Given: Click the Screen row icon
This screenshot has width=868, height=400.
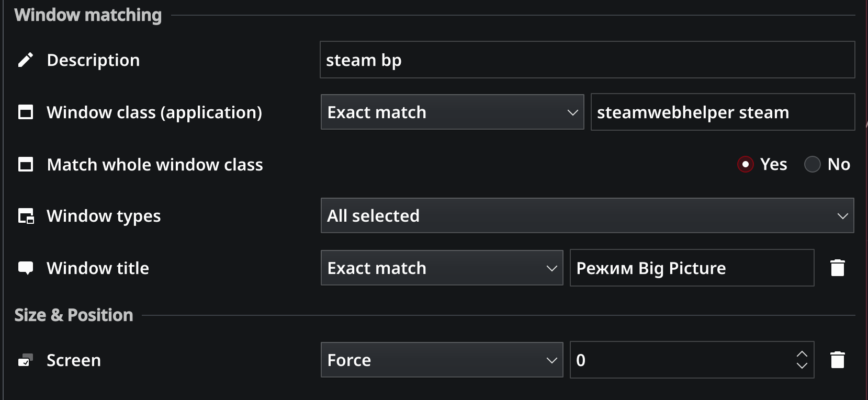Looking at the screenshot, I should 26,360.
